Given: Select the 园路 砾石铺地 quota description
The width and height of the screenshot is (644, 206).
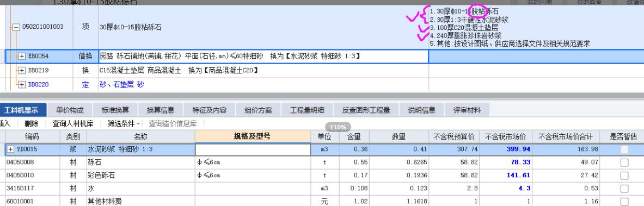Looking at the screenshot, I should (230, 56).
